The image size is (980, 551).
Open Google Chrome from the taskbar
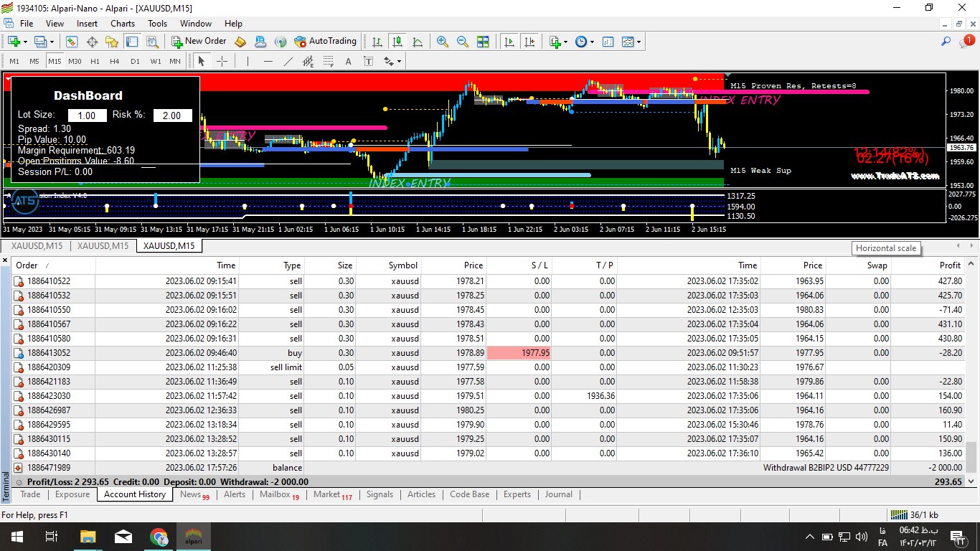pos(159,536)
